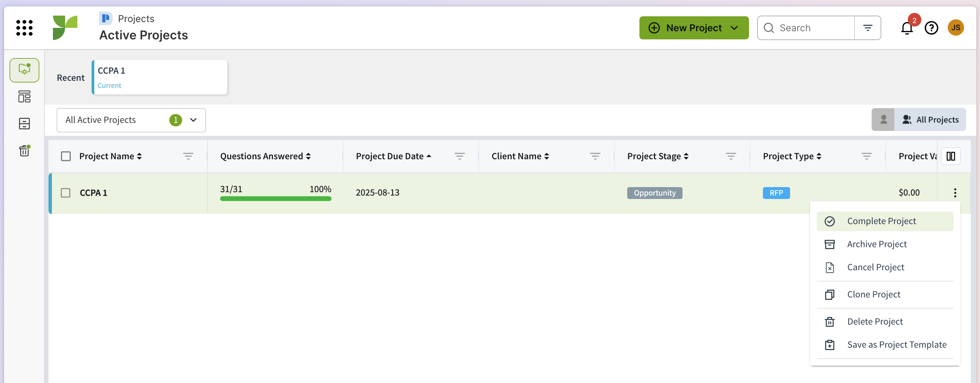Open the templates layout sidebar icon

click(24, 96)
